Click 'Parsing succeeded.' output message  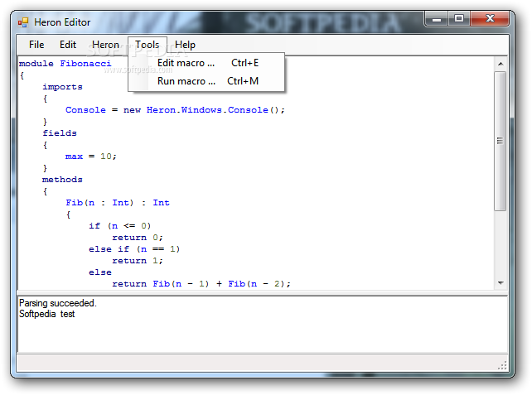(58, 303)
